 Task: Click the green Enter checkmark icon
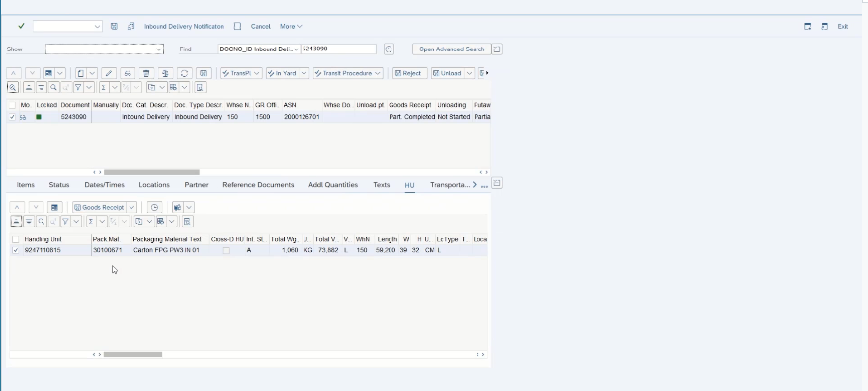21,26
